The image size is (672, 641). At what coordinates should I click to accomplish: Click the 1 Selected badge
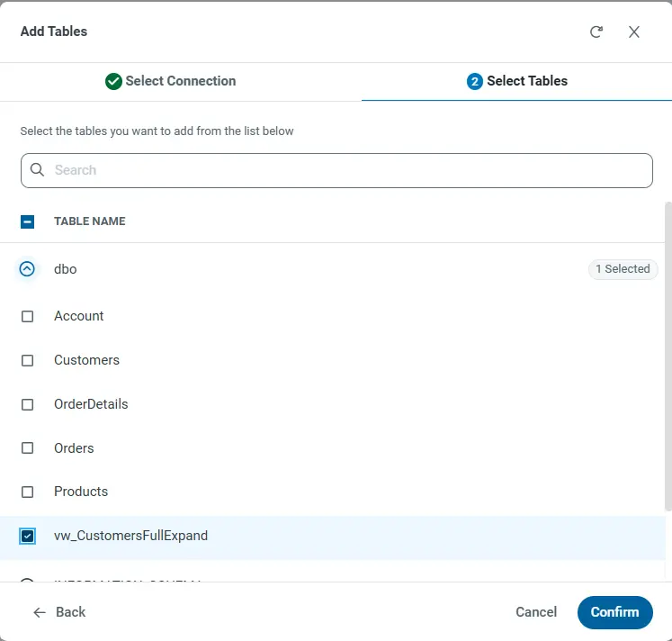click(x=623, y=269)
